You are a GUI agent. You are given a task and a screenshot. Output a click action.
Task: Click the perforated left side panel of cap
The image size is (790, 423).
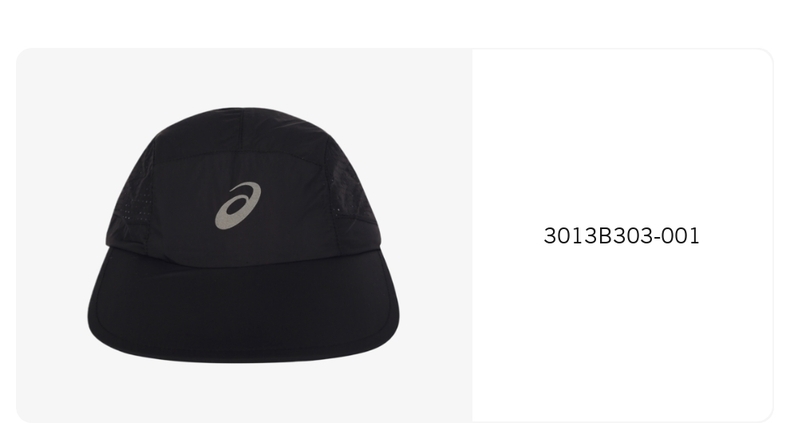tap(132, 201)
